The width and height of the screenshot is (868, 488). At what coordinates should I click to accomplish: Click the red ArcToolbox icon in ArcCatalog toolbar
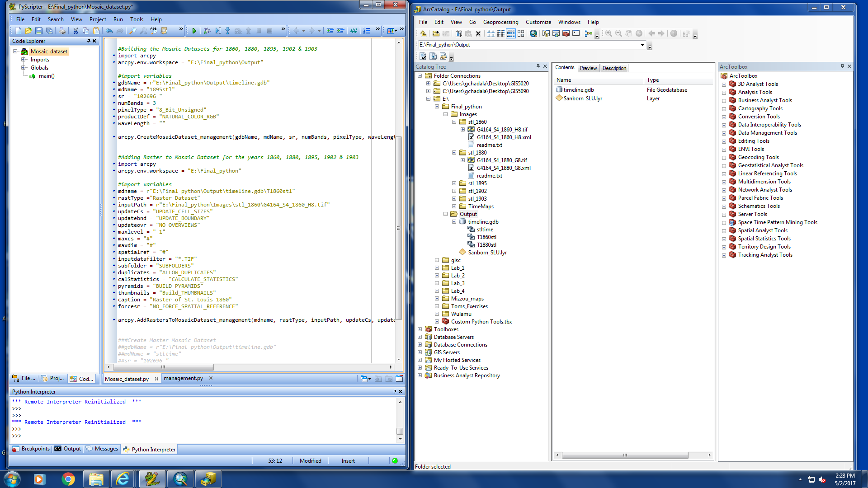tap(566, 33)
